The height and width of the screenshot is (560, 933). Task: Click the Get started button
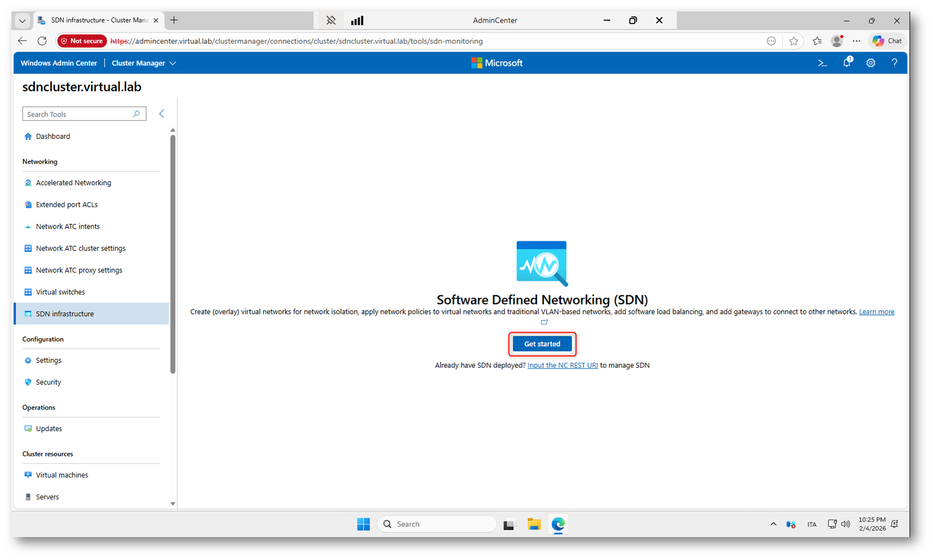coord(542,344)
